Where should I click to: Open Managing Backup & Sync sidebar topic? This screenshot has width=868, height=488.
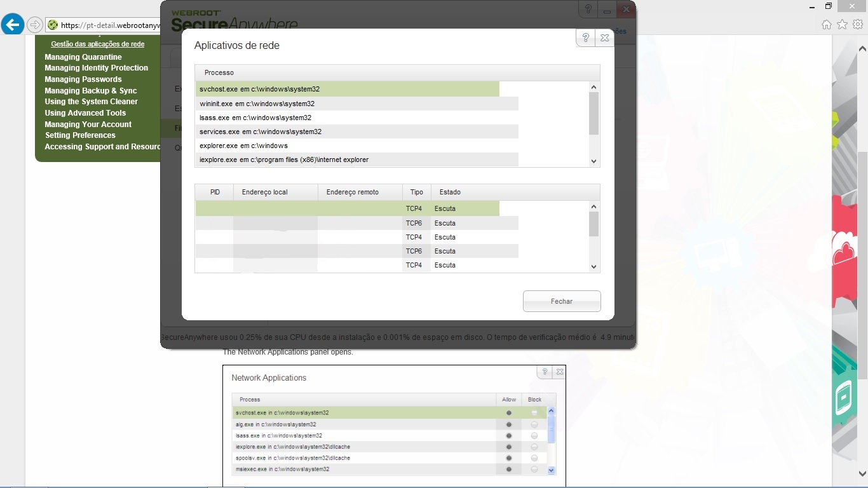tap(91, 91)
